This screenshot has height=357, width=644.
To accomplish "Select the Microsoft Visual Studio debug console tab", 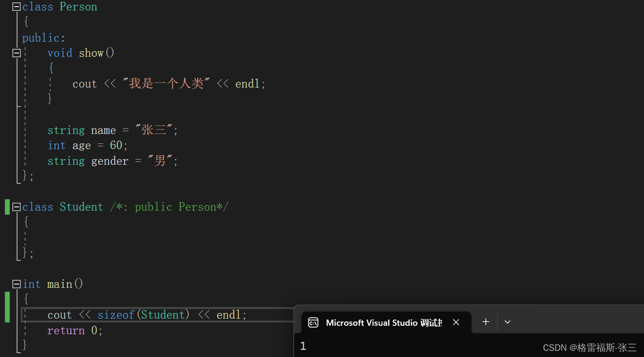I will pos(386,322).
